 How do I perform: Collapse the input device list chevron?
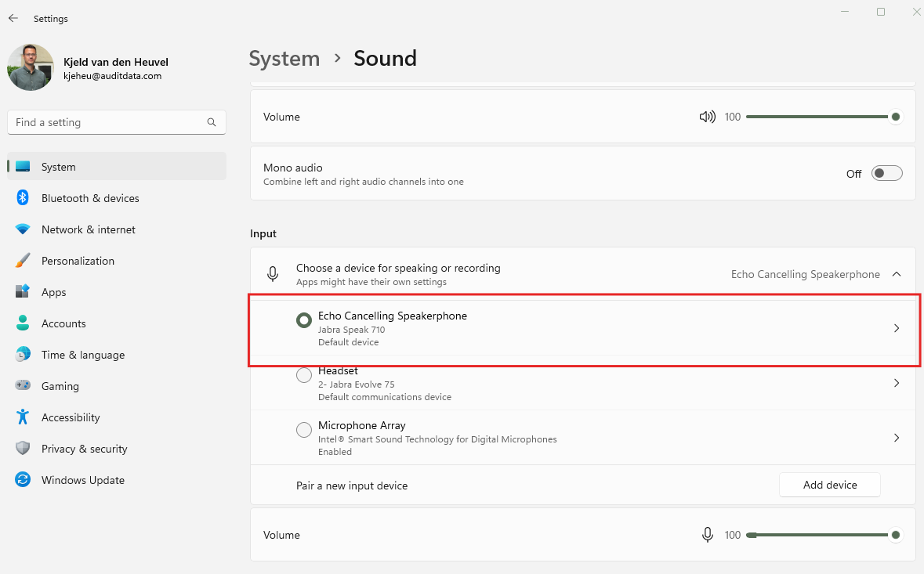coord(897,274)
